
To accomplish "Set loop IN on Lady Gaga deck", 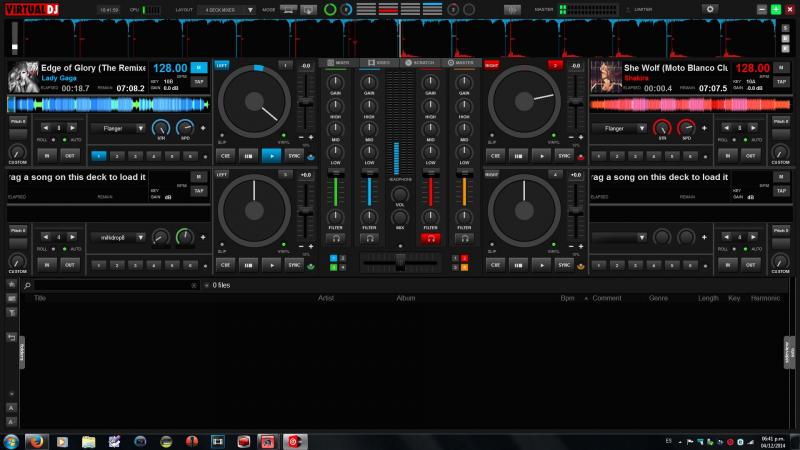I will 47,156.
